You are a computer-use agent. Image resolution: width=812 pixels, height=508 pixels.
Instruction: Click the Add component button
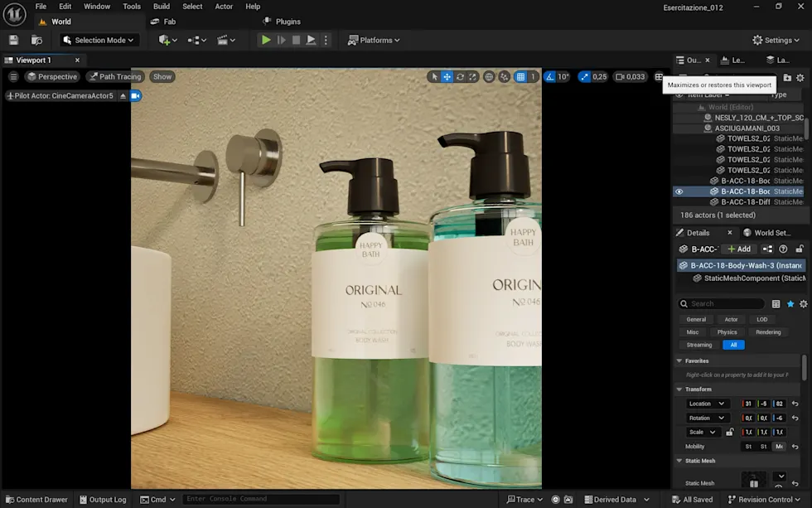tap(739, 249)
